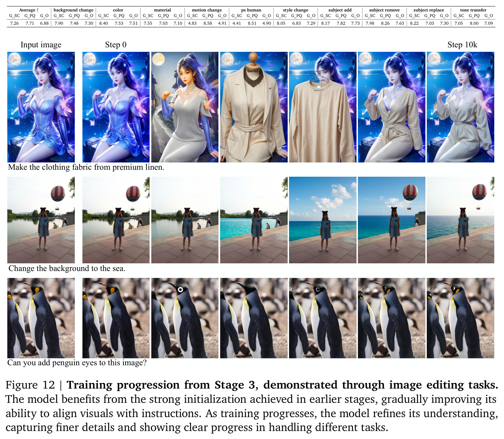Click the lakeside girl input image
Screen dimensions: 504x439
coord(41,220)
